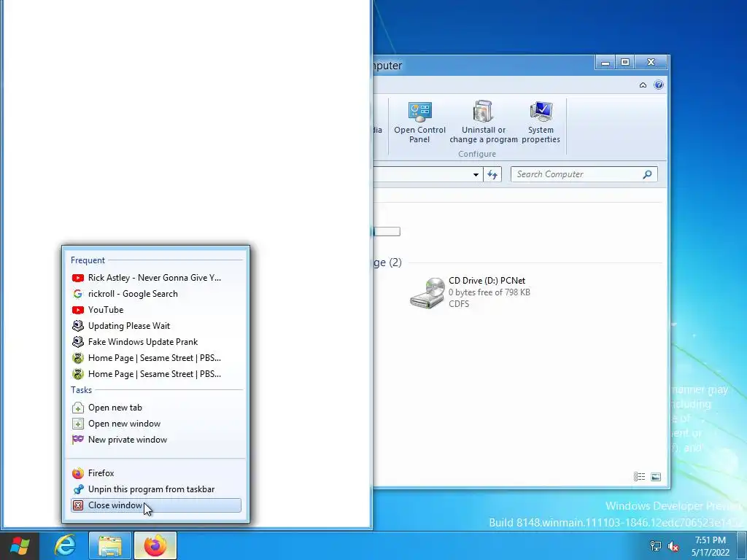Open Help in the Computer window
This screenshot has width=747, height=560.
point(659,85)
